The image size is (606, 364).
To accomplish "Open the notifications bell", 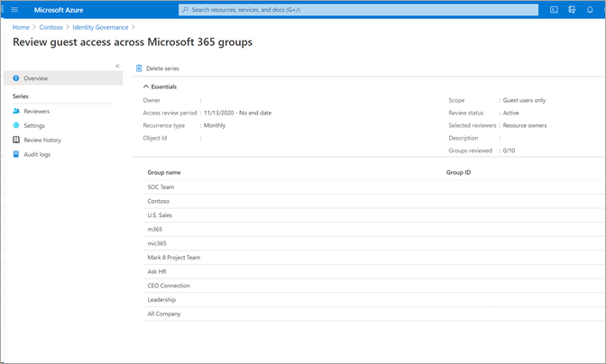I will [592, 10].
